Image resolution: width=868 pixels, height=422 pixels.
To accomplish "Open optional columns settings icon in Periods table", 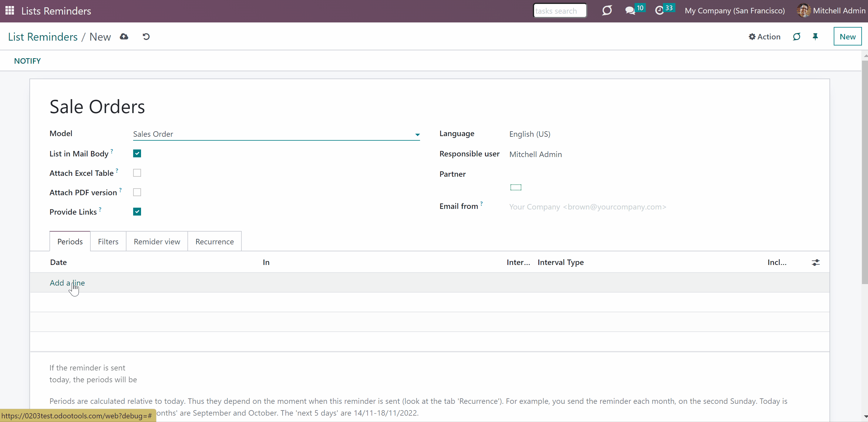I will click(816, 262).
